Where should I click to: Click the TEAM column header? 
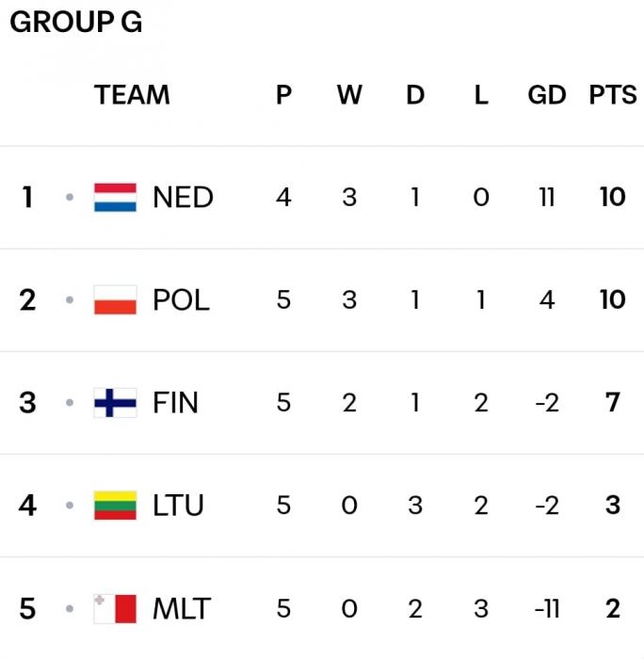(132, 95)
